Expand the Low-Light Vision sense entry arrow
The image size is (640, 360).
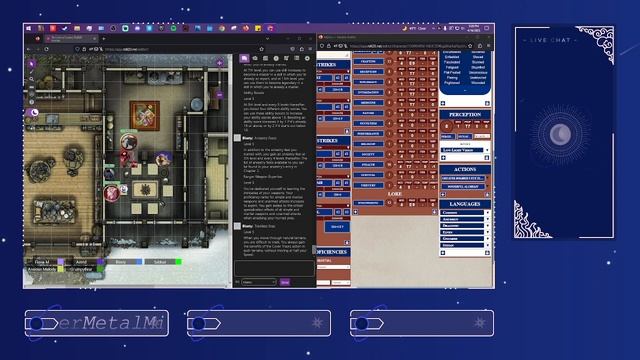coord(487,150)
